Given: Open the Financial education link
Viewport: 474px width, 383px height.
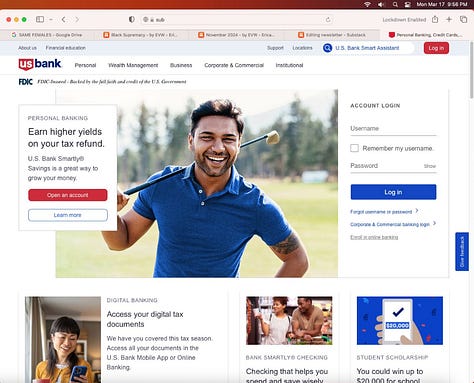Looking at the screenshot, I should coord(66,48).
